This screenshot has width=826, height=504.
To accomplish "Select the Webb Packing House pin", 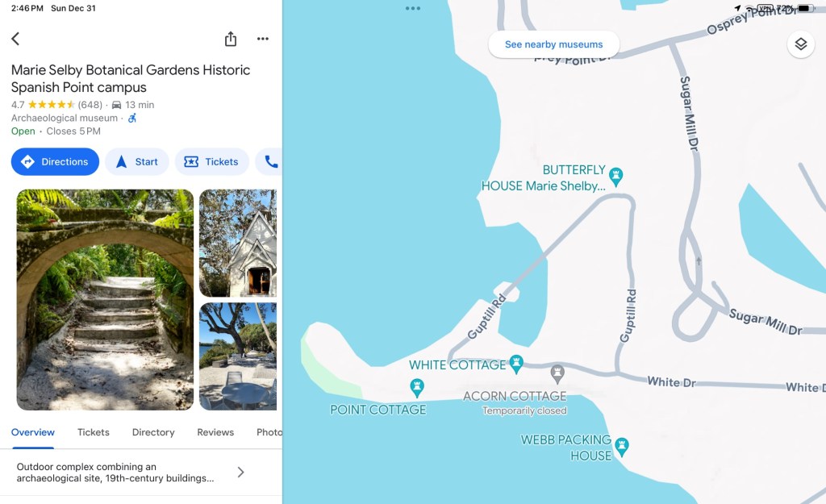I will (x=622, y=447).
